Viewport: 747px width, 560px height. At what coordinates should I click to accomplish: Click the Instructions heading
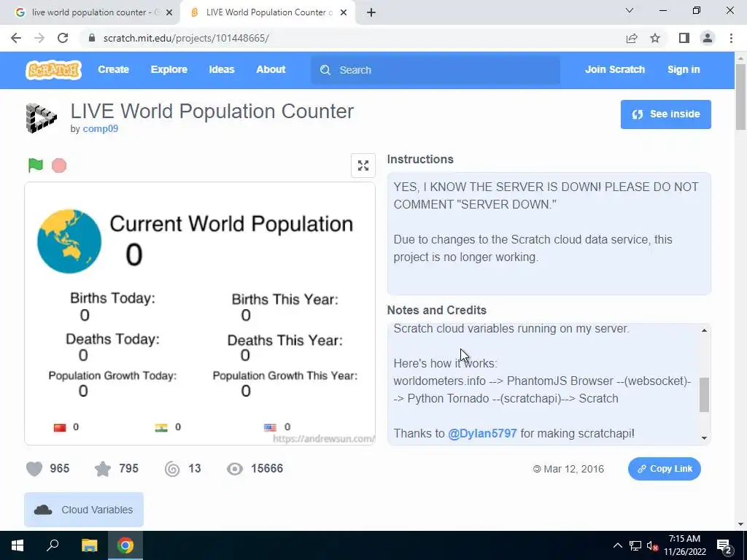[x=420, y=160]
